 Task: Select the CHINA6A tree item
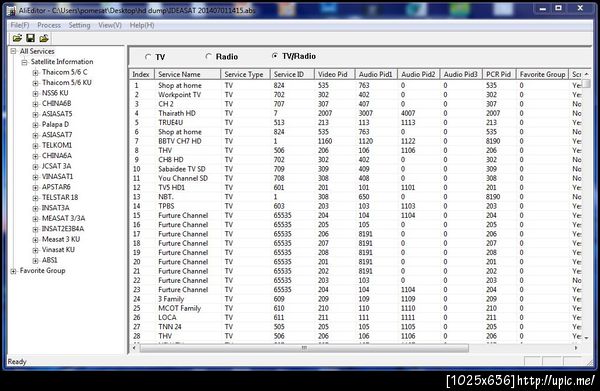click(57, 155)
